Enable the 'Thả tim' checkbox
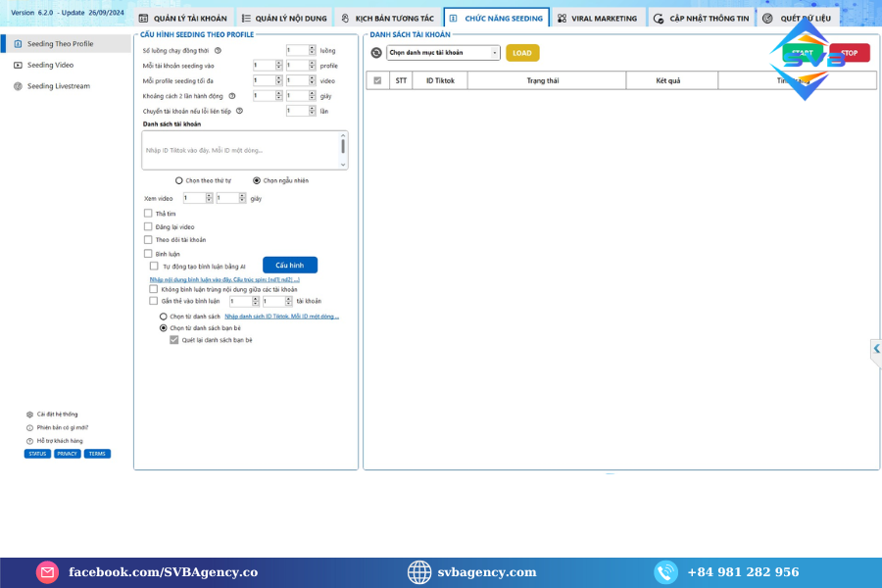 click(x=148, y=214)
